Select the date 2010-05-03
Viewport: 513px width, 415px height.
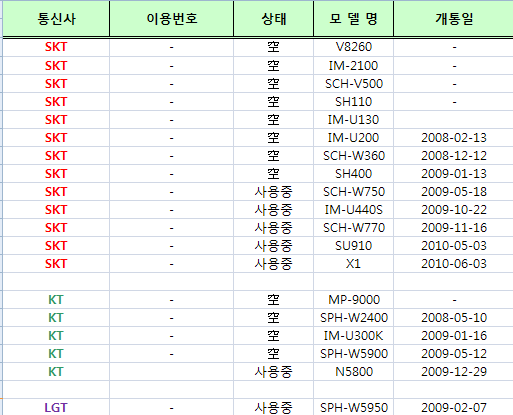[x=454, y=246]
